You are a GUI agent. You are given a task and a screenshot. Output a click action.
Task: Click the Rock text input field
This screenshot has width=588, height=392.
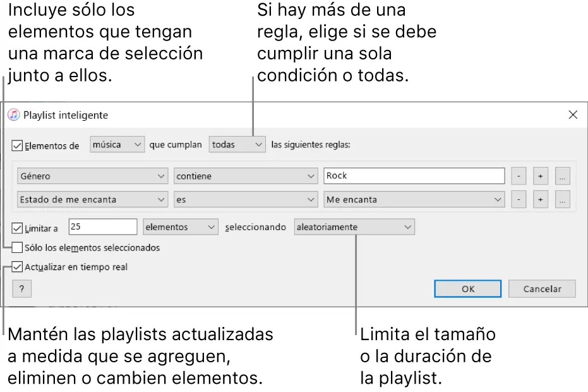tap(414, 176)
